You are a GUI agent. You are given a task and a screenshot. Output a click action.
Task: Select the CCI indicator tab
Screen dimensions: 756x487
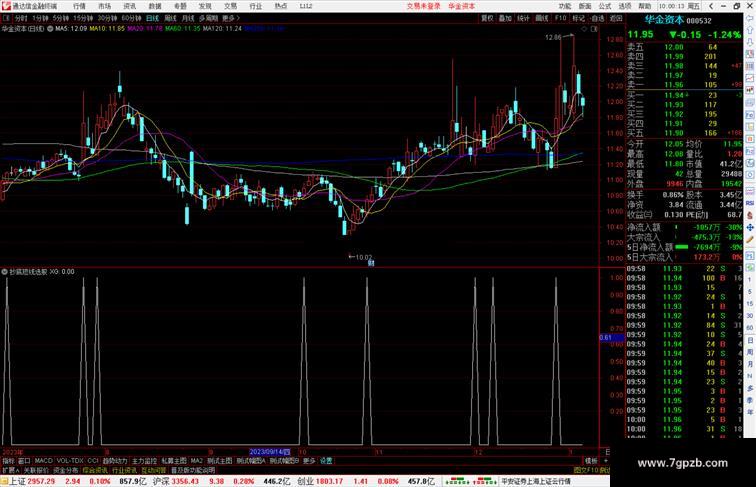[x=93, y=461]
